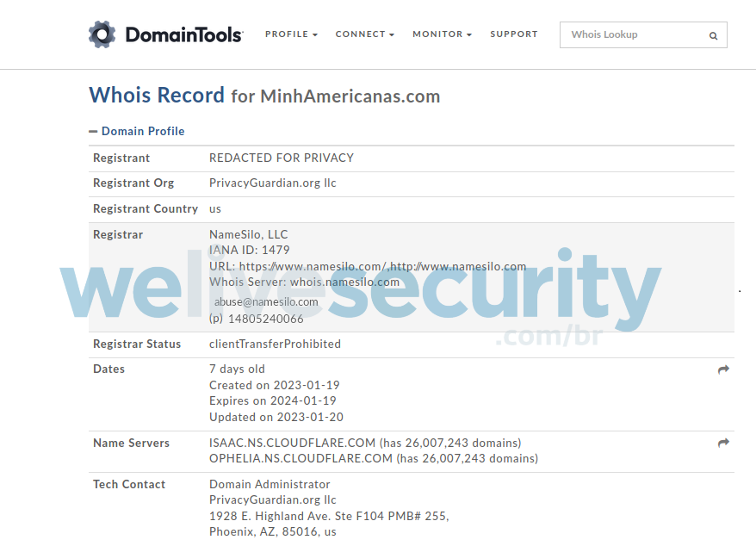The image size is (756, 546).
Task: Click the Registrar row label
Action: click(x=118, y=234)
